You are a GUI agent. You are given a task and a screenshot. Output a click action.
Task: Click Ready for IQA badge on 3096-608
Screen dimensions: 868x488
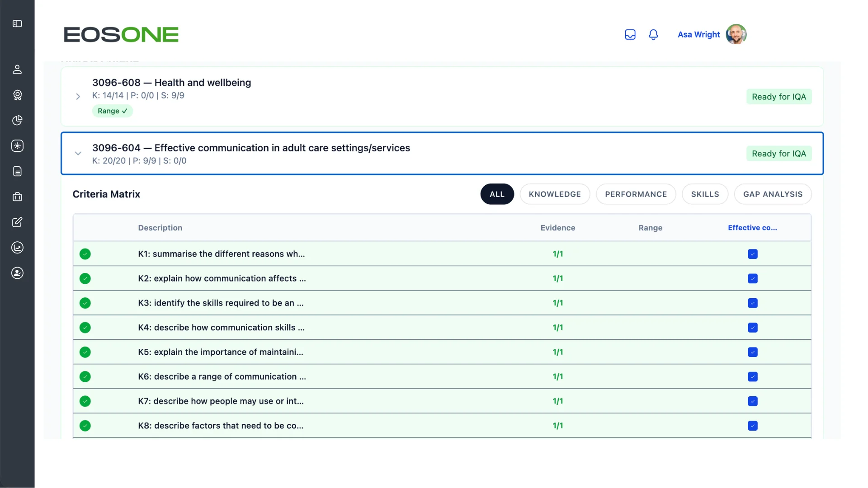pos(779,97)
